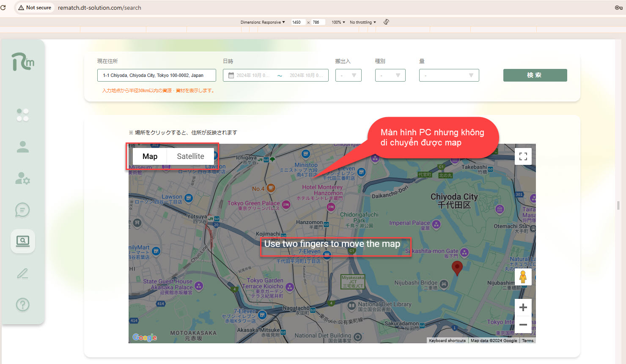This screenshot has height=364, width=626.
Task: Select the Map view tab
Action: 150,156
